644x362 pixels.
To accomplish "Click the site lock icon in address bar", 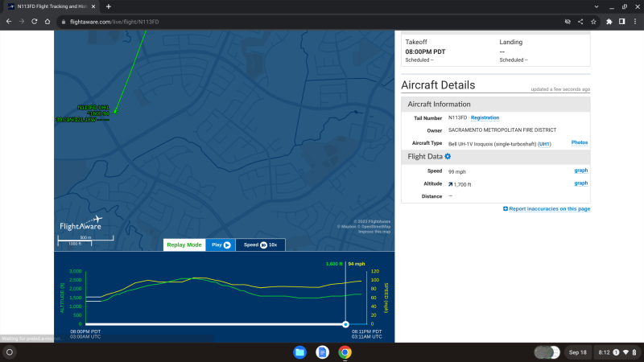I will (64, 22).
